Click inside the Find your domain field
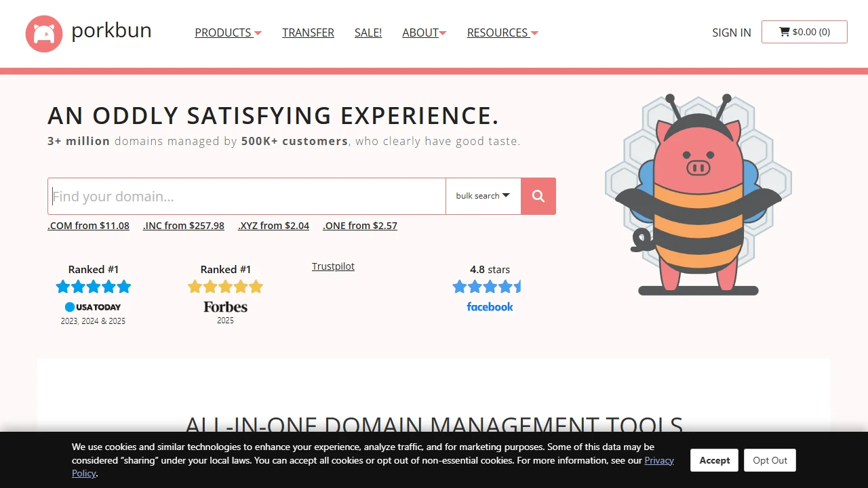 click(244, 196)
